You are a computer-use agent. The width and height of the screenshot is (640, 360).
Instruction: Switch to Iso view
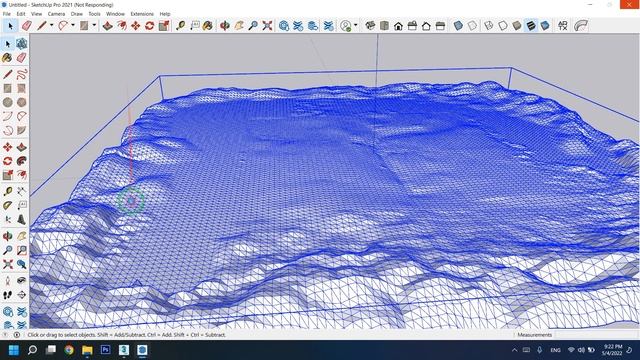pos(370,26)
